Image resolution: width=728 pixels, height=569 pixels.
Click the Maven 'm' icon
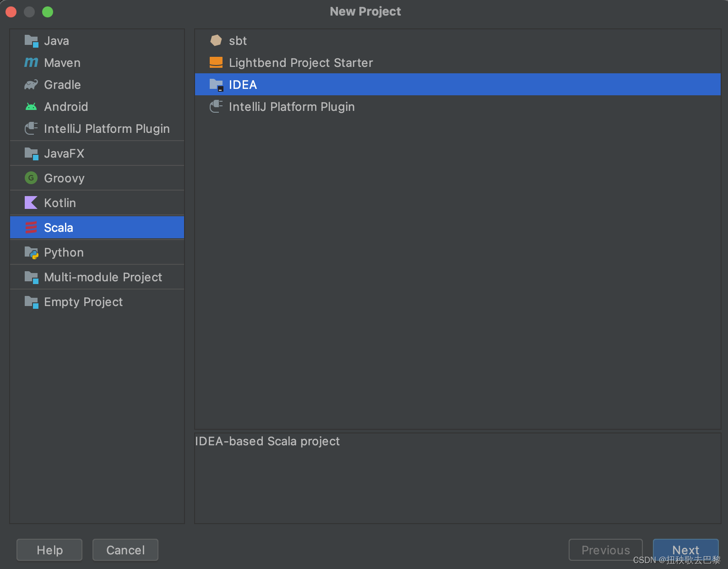pyautogui.click(x=31, y=62)
